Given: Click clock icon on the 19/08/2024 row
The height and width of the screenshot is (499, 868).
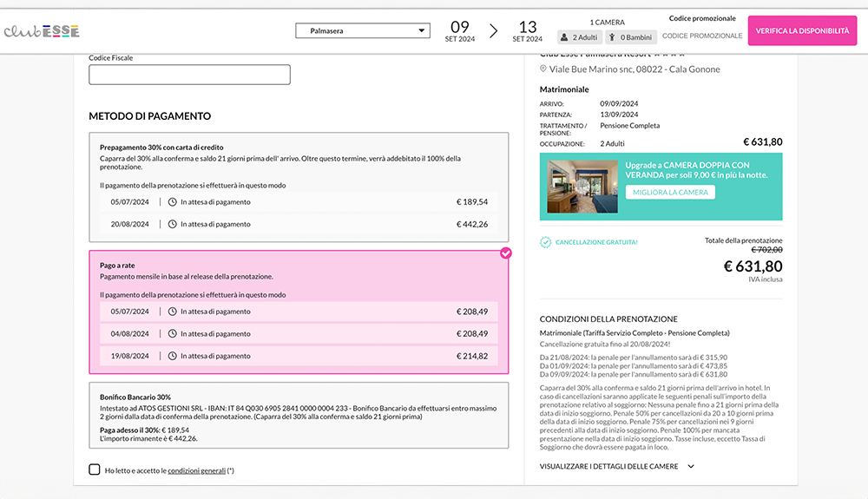Looking at the screenshot, I should [x=172, y=356].
